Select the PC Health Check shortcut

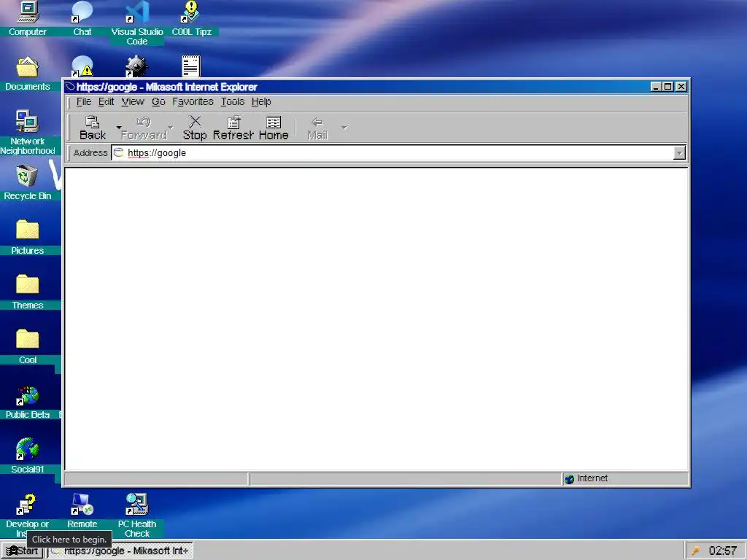[x=136, y=516]
